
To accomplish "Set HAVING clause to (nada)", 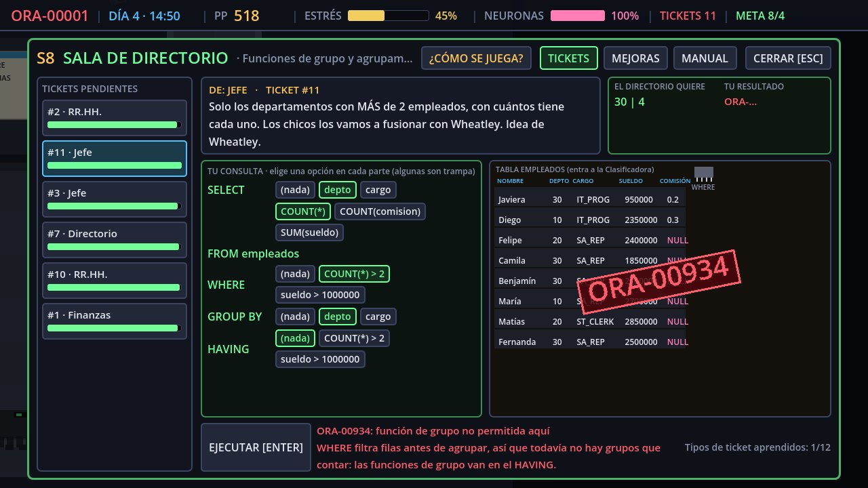I will pos(296,338).
